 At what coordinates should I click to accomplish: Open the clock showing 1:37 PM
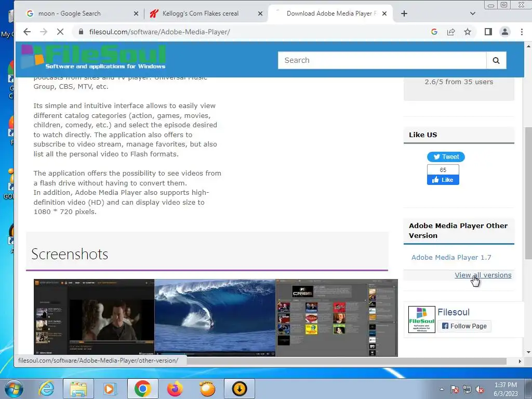coord(506,389)
